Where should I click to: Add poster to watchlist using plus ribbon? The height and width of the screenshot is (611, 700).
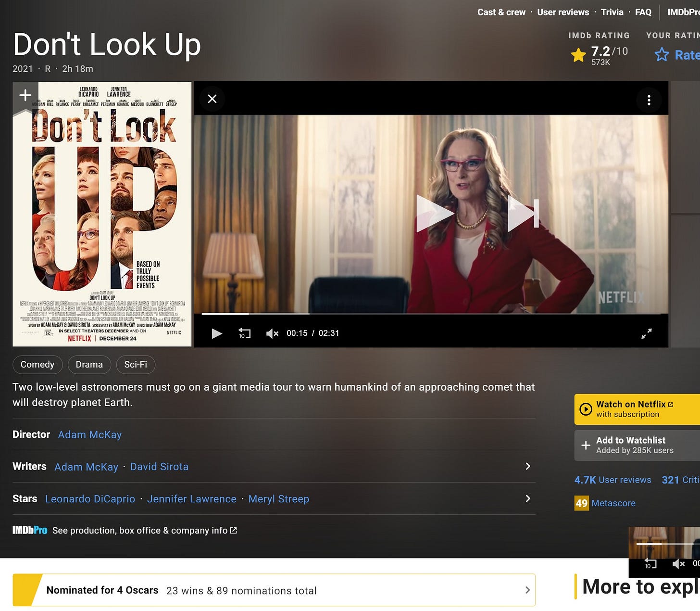(x=25, y=96)
